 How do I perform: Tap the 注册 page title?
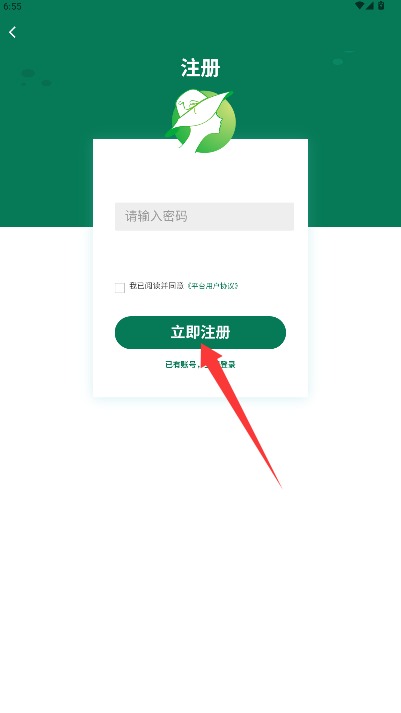tap(200, 68)
